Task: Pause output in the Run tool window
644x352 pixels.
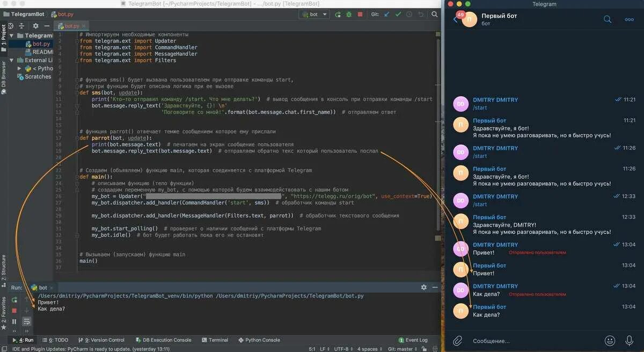Action: pos(14,321)
